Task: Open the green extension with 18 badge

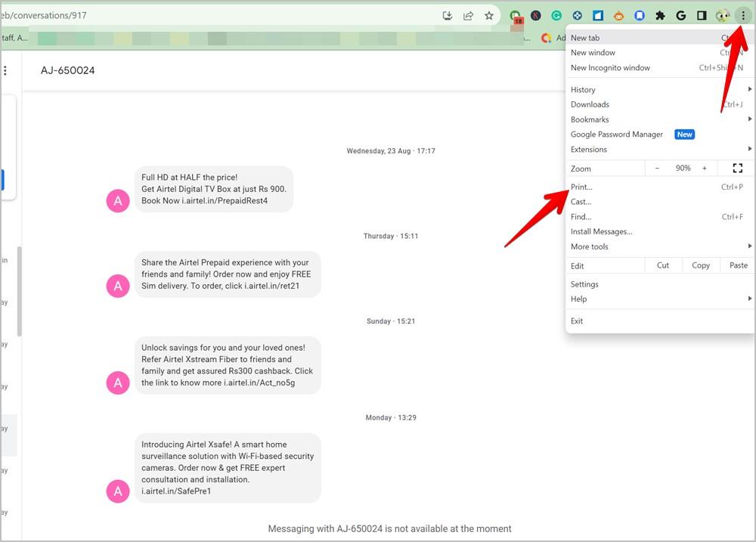Action: coord(516,17)
